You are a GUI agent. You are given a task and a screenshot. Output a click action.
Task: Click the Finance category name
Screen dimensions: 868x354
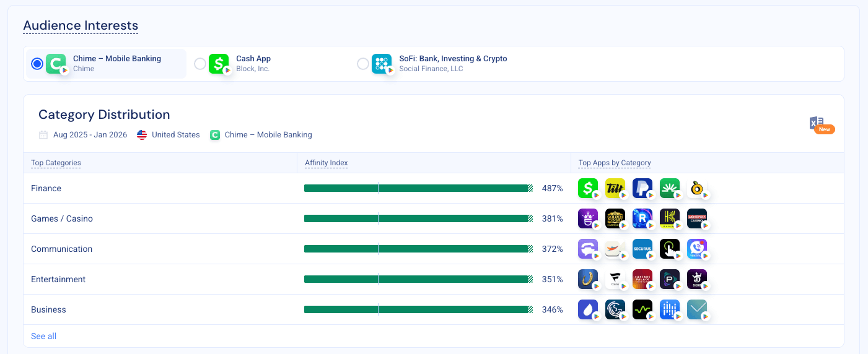tap(46, 188)
